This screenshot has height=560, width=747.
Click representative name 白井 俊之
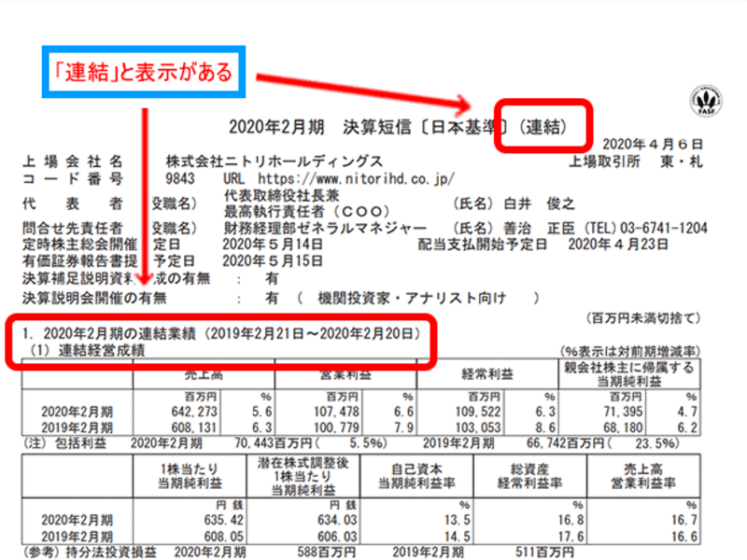(539, 204)
